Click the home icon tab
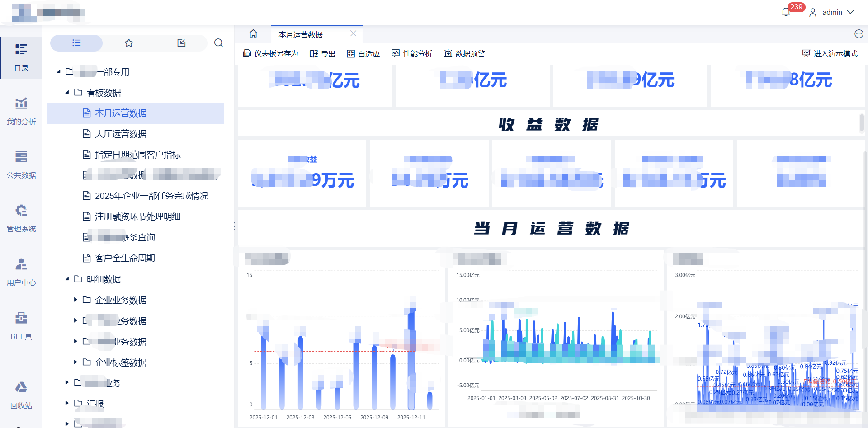This screenshot has height=428, width=868. click(253, 34)
